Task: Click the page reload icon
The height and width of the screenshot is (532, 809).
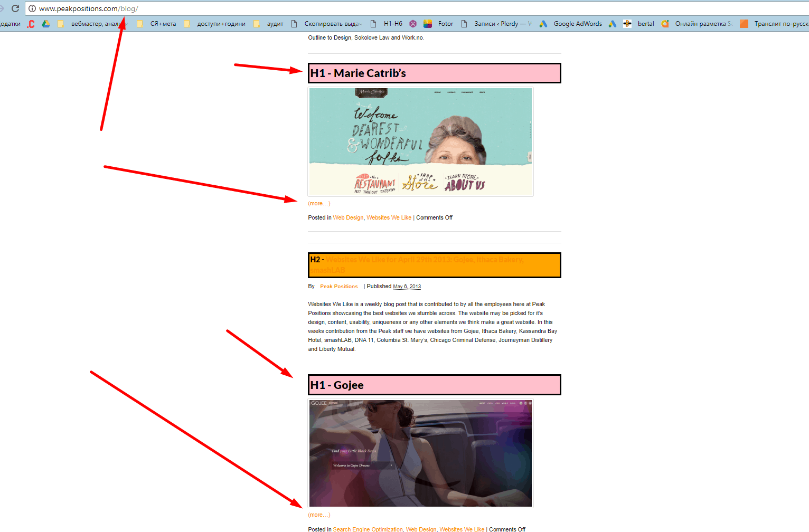Action: tap(15, 8)
